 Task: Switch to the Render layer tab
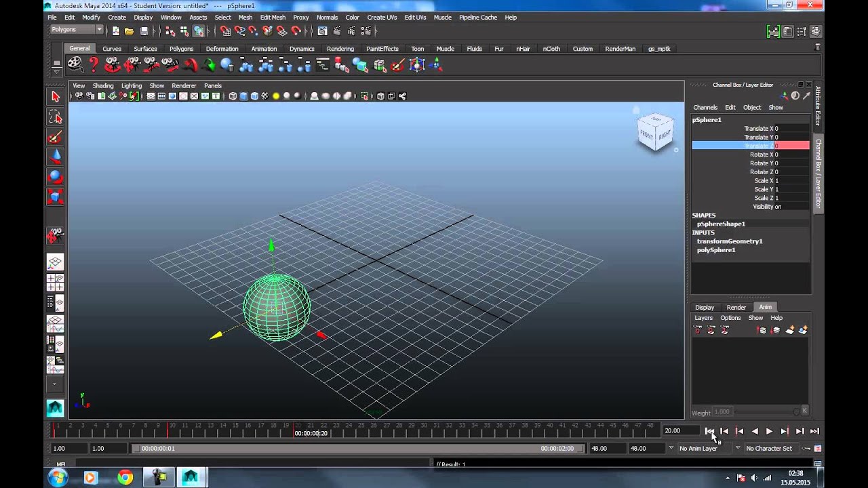736,307
